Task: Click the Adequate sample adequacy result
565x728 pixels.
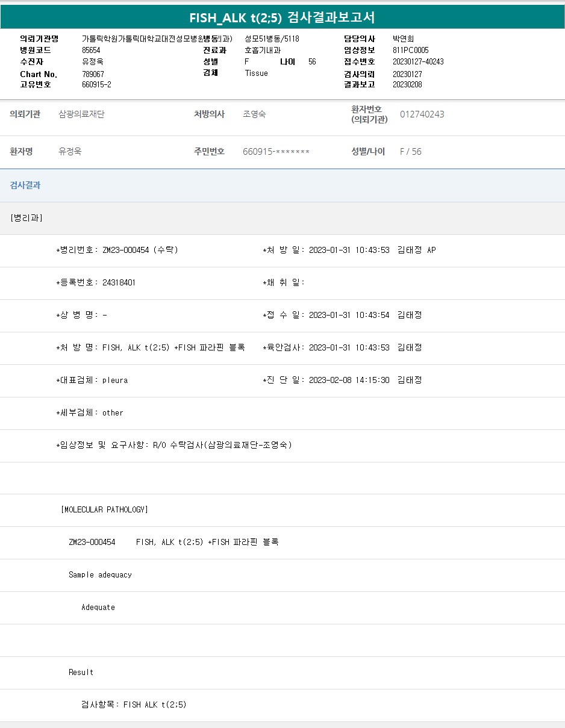Action: coord(98,608)
